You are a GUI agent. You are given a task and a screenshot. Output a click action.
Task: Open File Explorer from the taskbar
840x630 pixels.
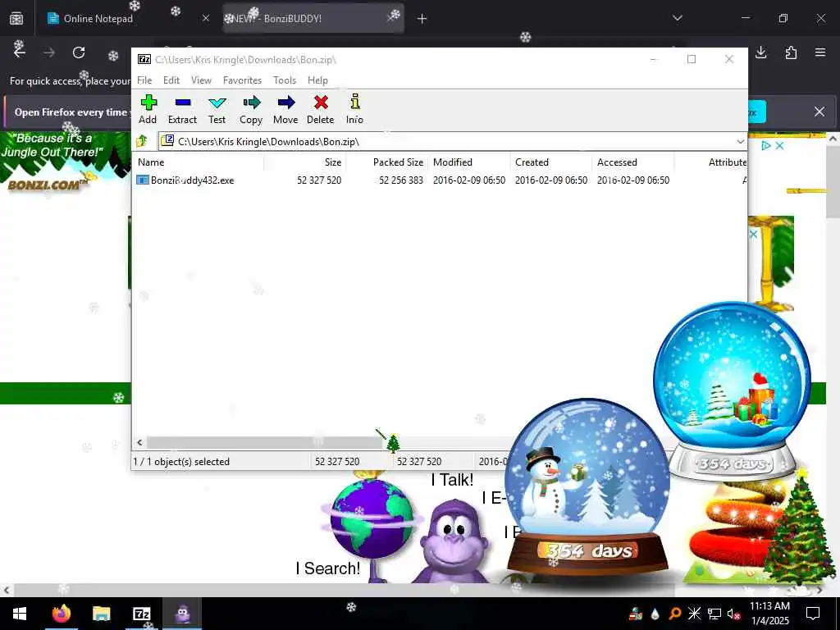coord(101,614)
